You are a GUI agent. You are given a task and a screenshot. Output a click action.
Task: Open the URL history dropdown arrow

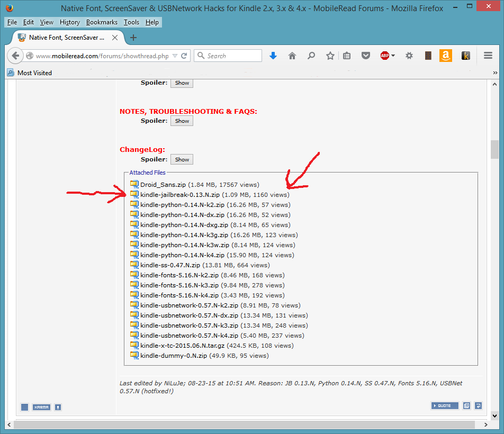pyautogui.click(x=175, y=56)
